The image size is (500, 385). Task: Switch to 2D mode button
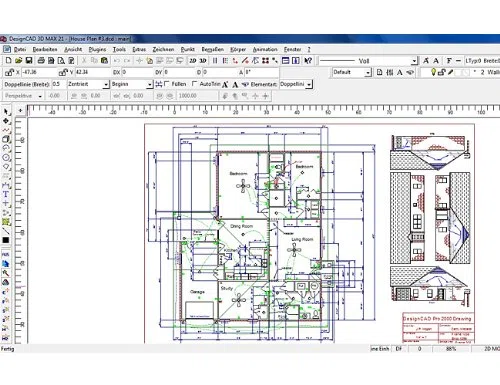(x=193, y=61)
